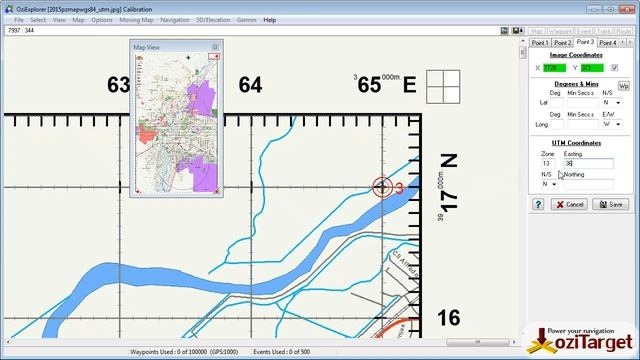Select the Point 3 tab
Viewport: 640px width, 360px height.
(585, 42)
